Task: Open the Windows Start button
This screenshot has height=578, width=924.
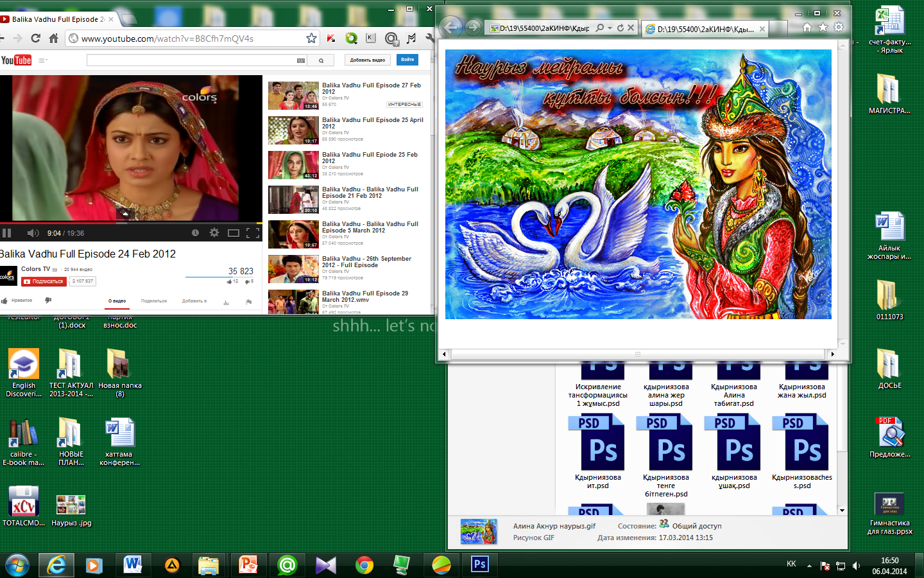Action: pos(17,565)
